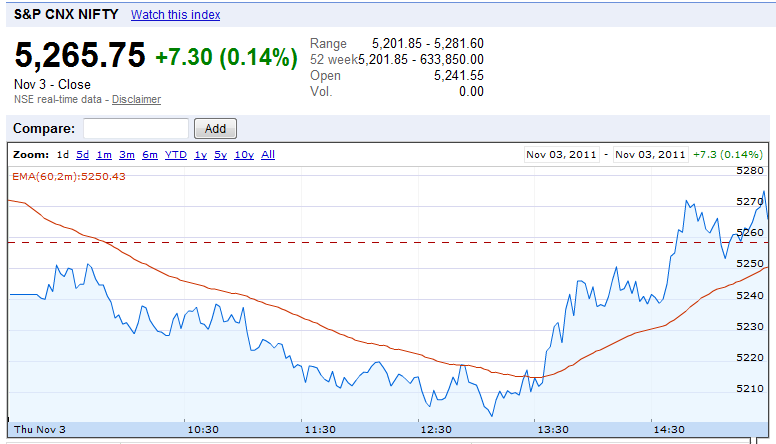Set chart zoom to 1y
This screenshot has width=776, height=444.
(200, 154)
